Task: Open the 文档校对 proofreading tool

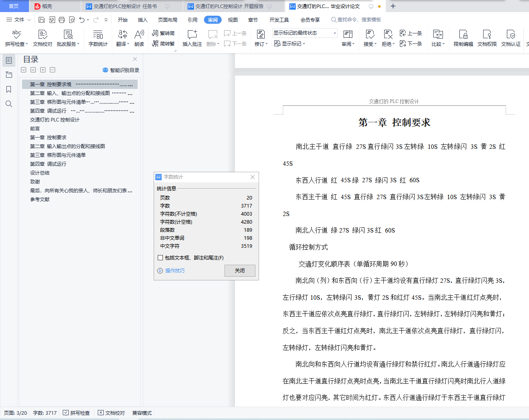Action: (43, 38)
